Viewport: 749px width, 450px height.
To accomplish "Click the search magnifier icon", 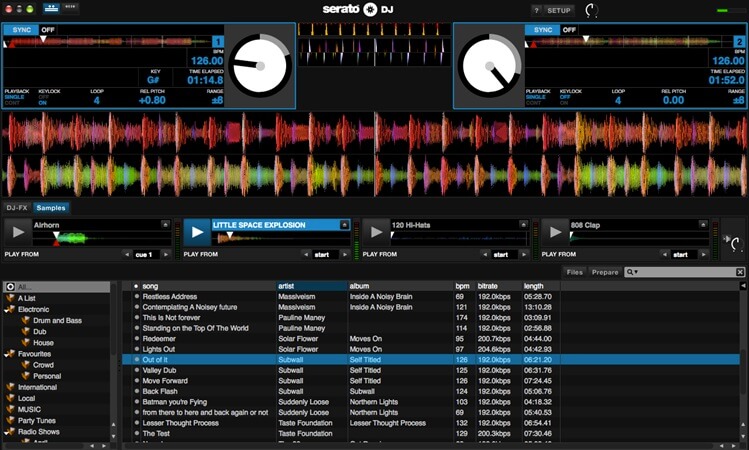I will 630,272.
